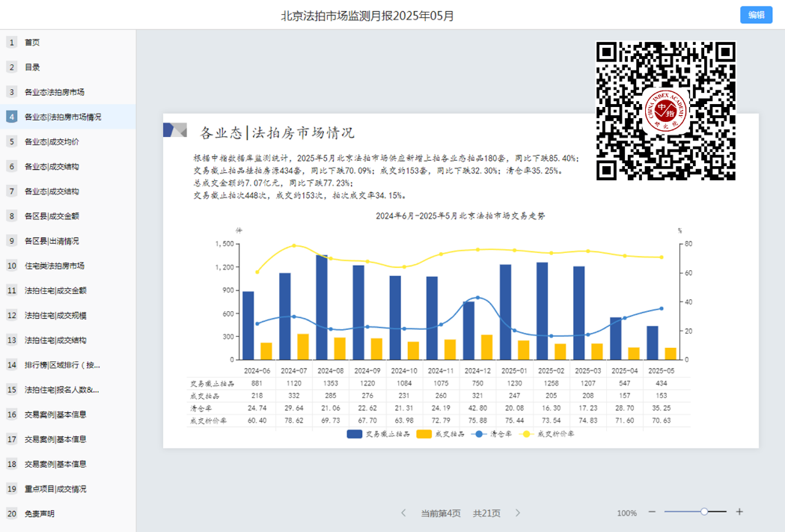Image resolution: width=785 pixels, height=532 pixels.
Task: Click the 2024-07 成交折价率 data point
Action: tap(294, 245)
